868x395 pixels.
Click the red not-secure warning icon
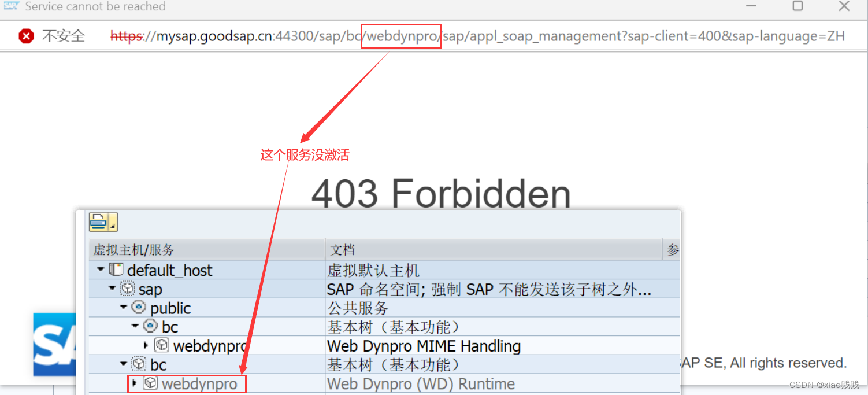point(26,36)
